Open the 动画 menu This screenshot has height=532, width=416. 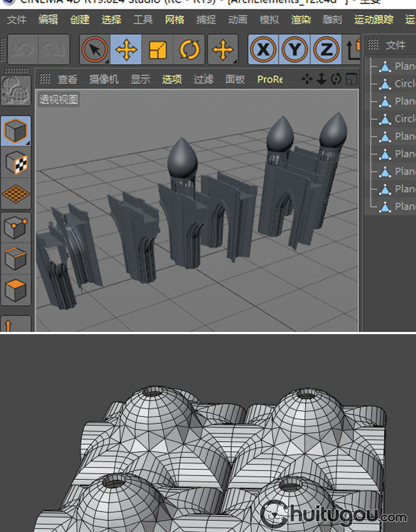point(237,20)
